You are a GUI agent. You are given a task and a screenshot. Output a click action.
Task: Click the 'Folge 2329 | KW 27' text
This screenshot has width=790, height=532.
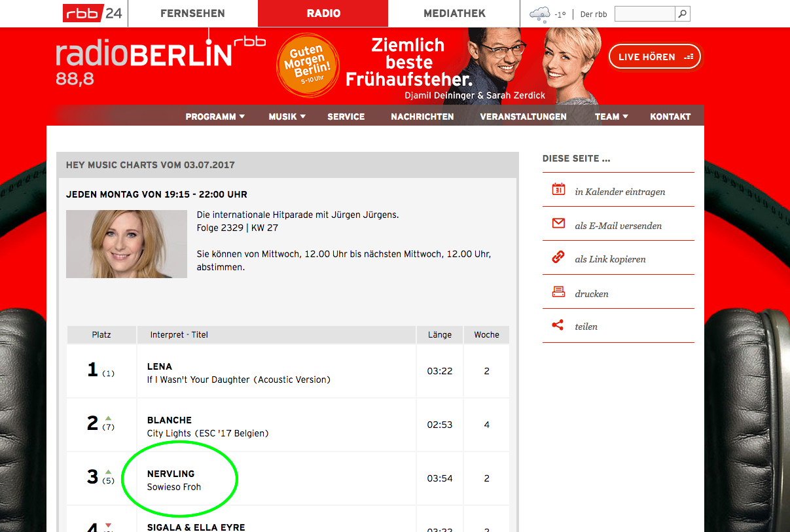(238, 228)
